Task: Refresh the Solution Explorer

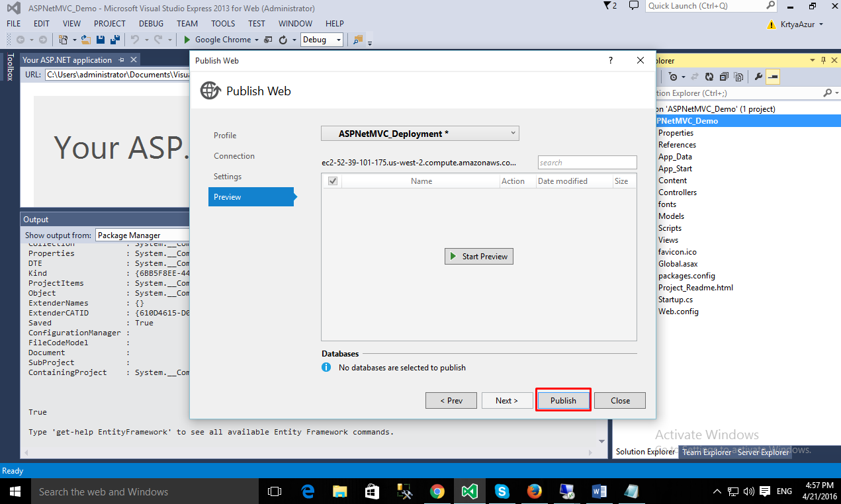Action: pos(709,77)
